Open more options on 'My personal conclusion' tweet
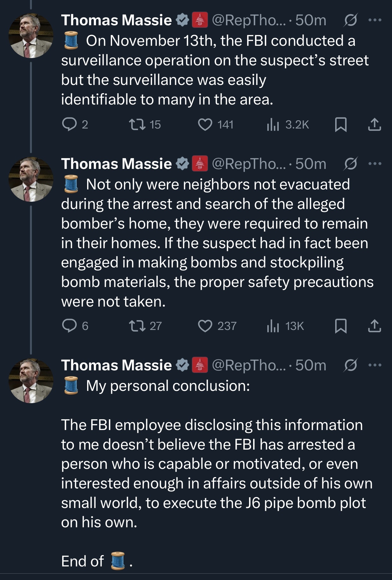392x580 pixels. (375, 365)
